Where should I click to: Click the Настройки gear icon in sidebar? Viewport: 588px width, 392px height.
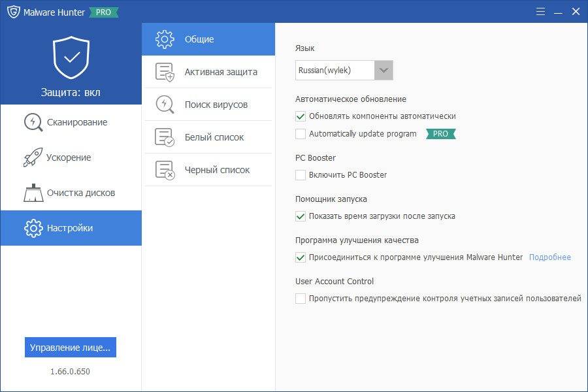point(33,228)
